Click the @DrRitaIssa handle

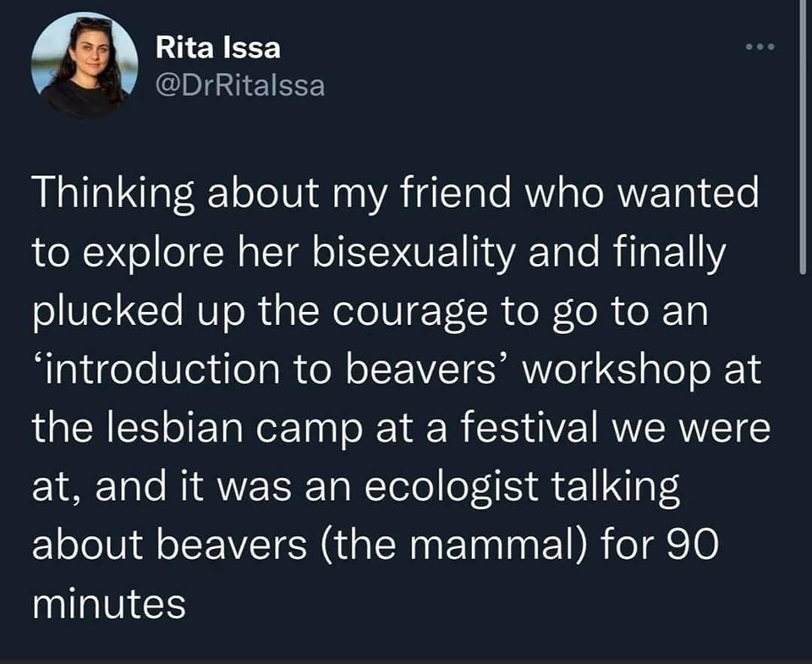[x=240, y=85]
